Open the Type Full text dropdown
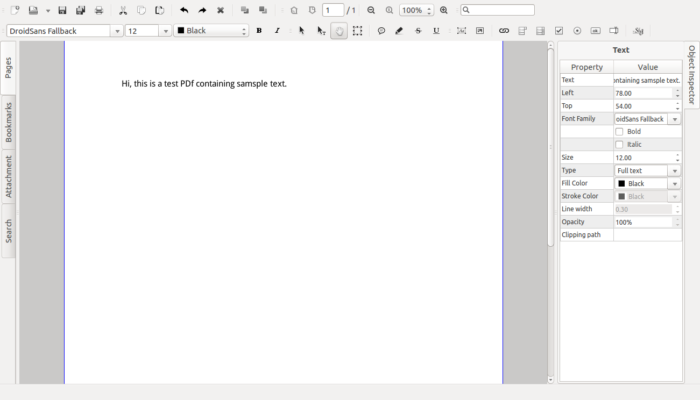Image resolution: width=700 pixels, height=400 pixels. [675, 171]
